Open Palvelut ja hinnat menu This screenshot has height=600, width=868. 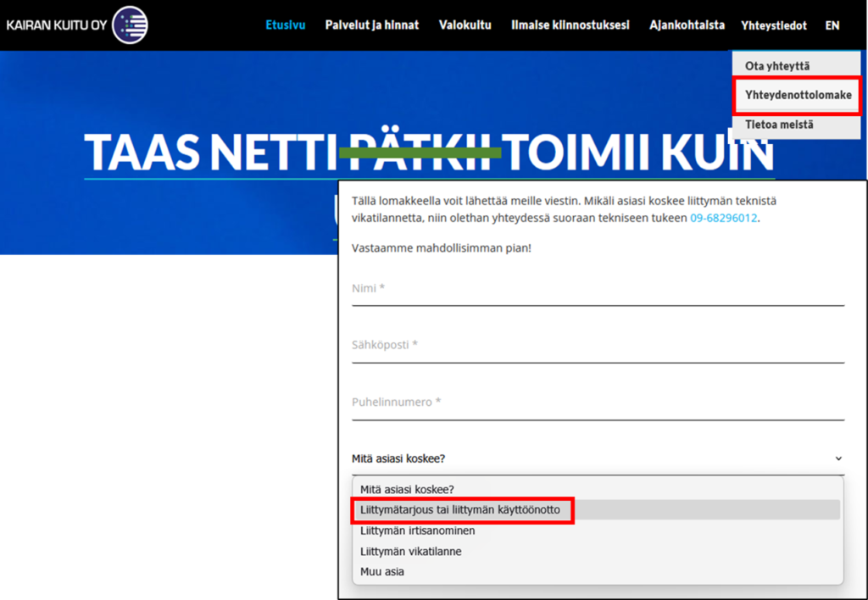tap(371, 25)
